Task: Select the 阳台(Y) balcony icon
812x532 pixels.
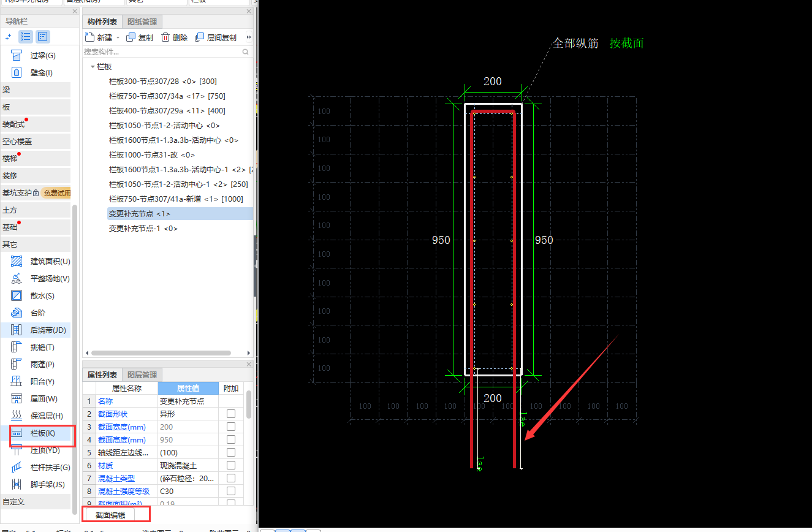Action: click(17, 382)
